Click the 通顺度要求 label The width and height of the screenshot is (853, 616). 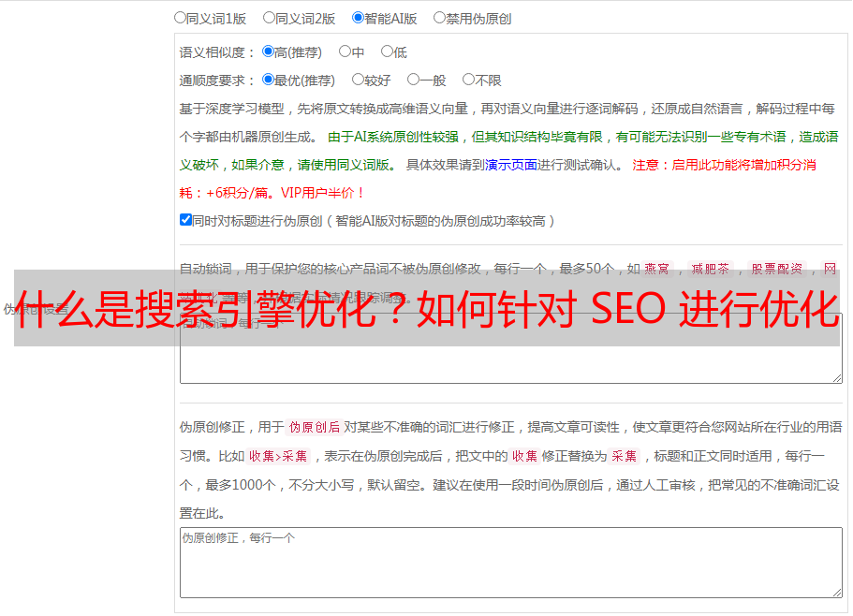pyautogui.click(x=217, y=81)
